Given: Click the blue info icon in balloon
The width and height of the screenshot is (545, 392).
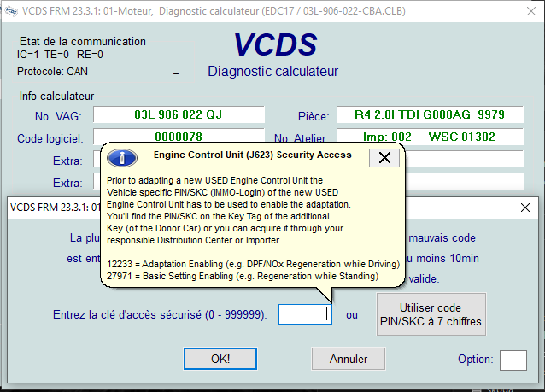Looking at the screenshot, I should [x=124, y=157].
